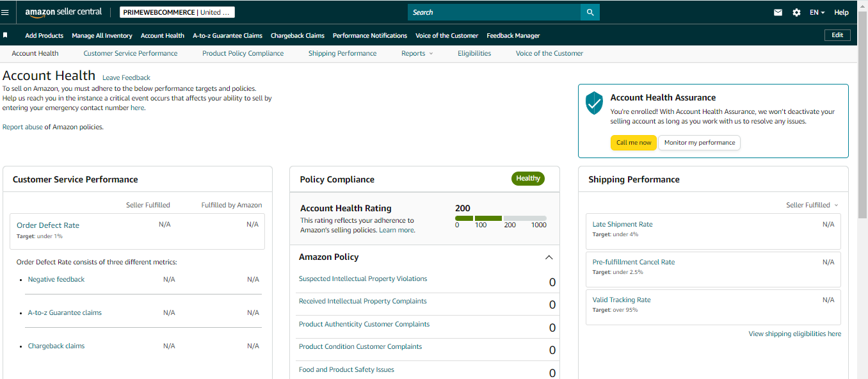Open Feedback Manager
This screenshot has width=868, height=379.
pyautogui.click(x=513, y=36)
